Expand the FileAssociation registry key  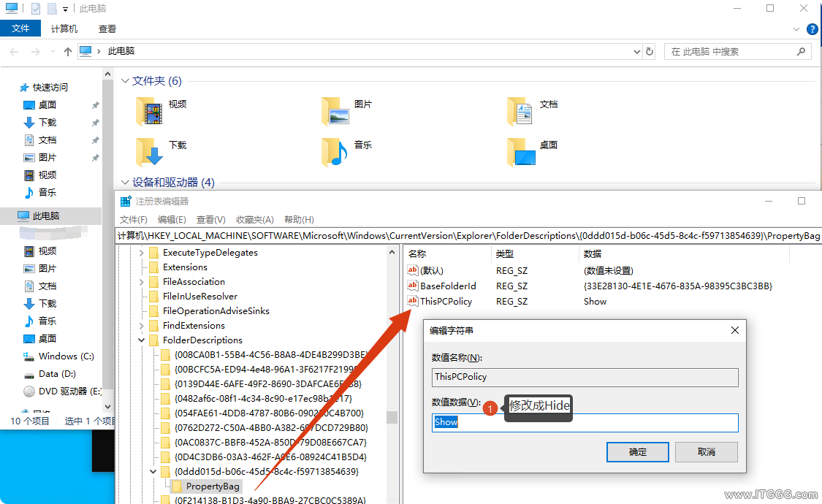[141, 282]
